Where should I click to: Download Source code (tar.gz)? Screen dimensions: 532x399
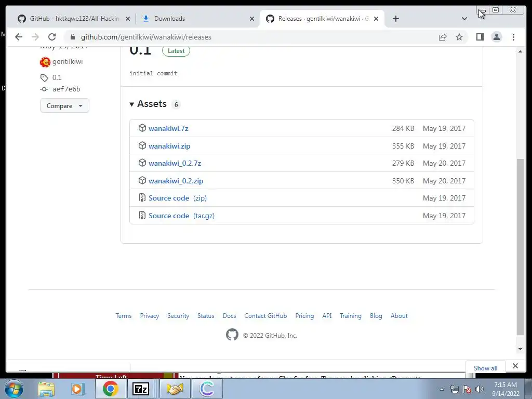point(181,216)
